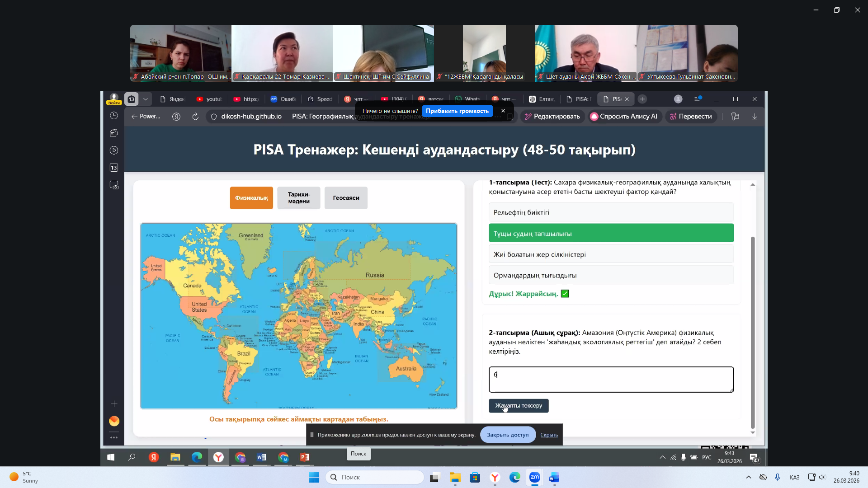Open the tab group dropdown beside the 13 counter

point(146,99)
